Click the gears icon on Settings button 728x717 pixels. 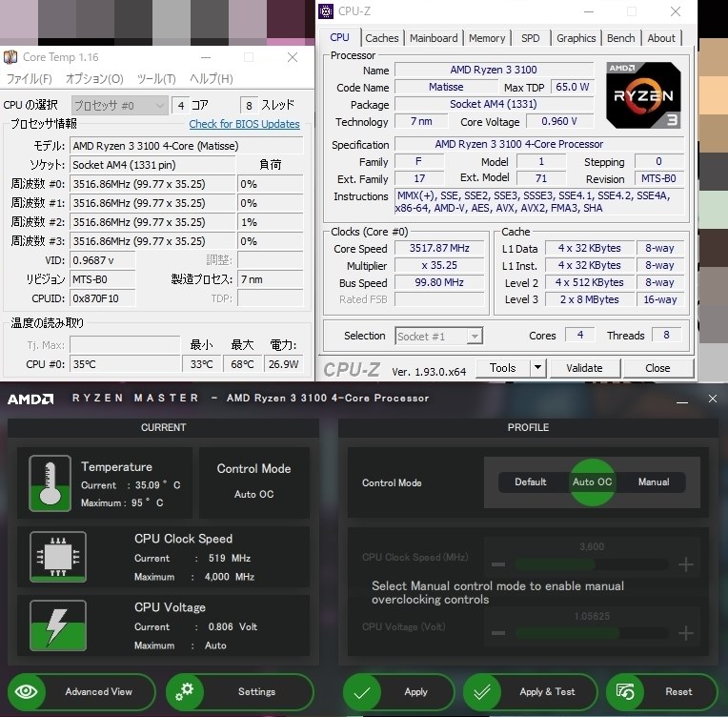coord(185,691)
